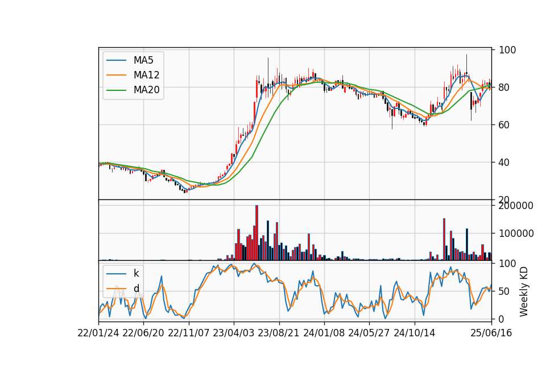
Task: Click the k legend label
Action: point(136,273)
